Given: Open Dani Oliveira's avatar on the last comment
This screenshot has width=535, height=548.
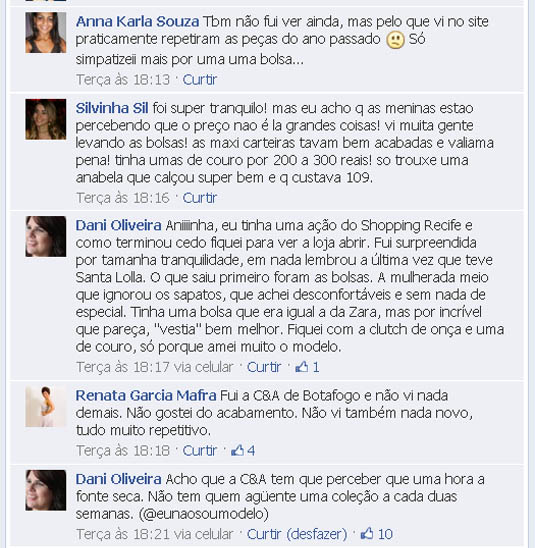Looking at the screenshot, I should pyautogui.click(x=46, y=490).
